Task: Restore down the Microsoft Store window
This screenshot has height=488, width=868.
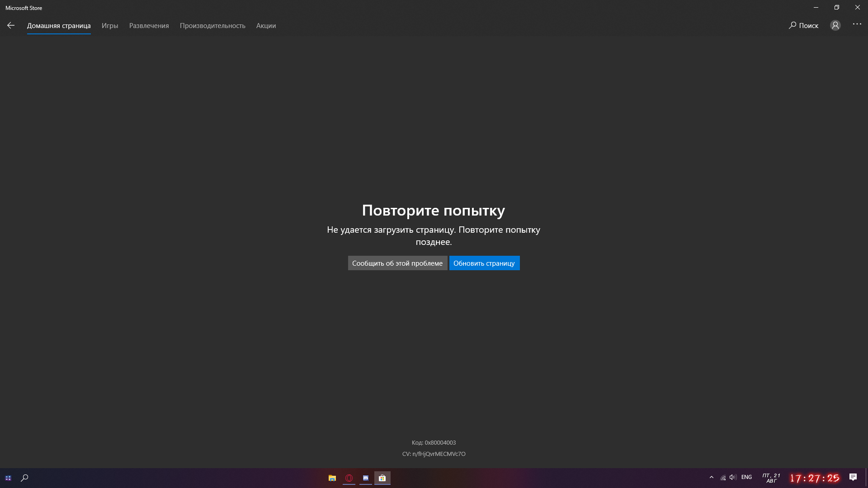Action: tap(837, 8)
